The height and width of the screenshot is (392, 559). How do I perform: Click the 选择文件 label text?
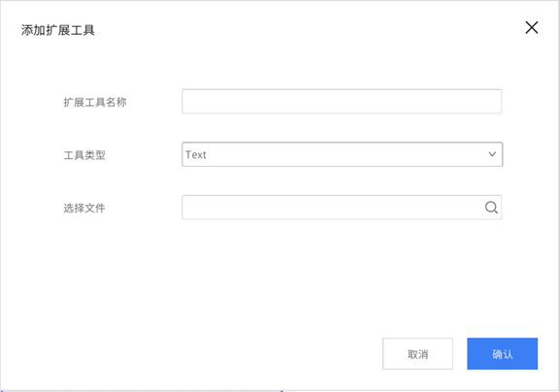pos(84,208)
